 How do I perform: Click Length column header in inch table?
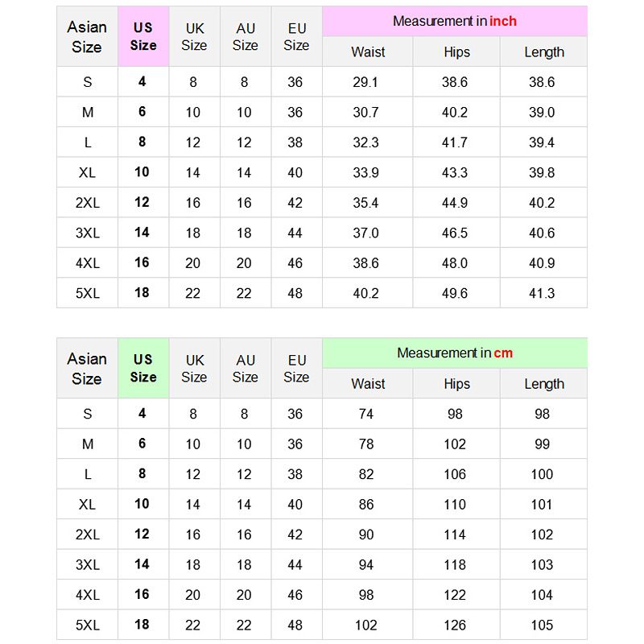tap(544, 52)
